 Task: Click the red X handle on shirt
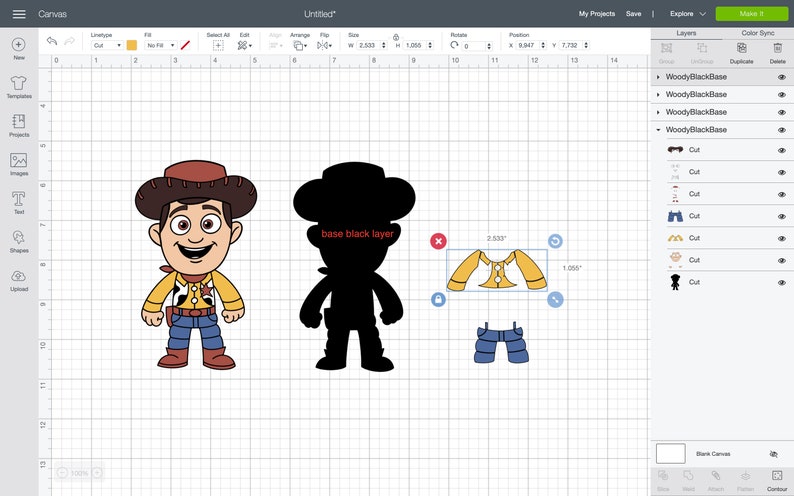pyautogui.click(x=439, y=241)
